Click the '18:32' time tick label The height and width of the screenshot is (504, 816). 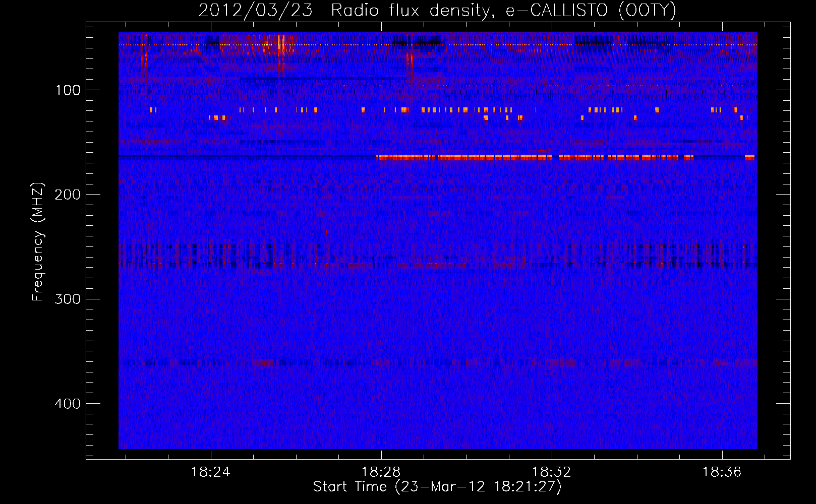point(552,472)
